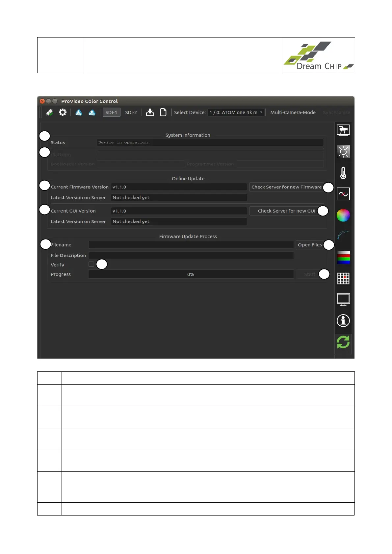Viewport: 392px width, 554px height.
Task: Open the camera input panel icon
Action: coord(343,130)
